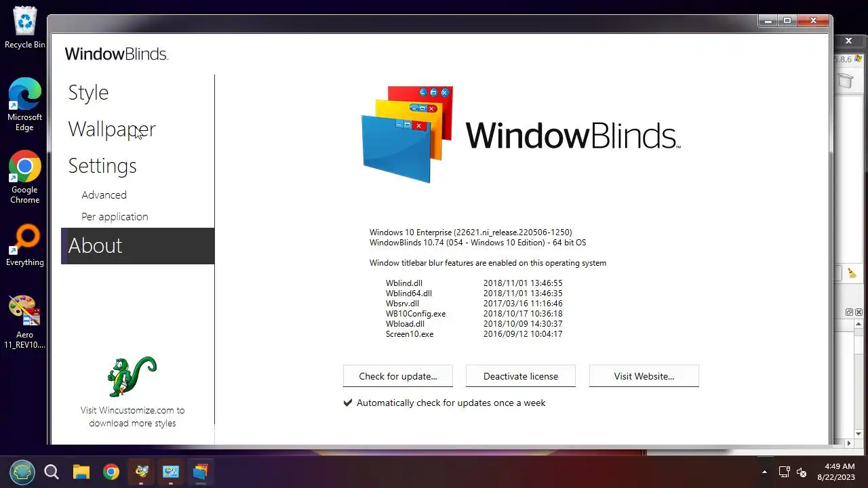
Task: Follow the Visit Wincustomize.com link
Action: point(132,417)
